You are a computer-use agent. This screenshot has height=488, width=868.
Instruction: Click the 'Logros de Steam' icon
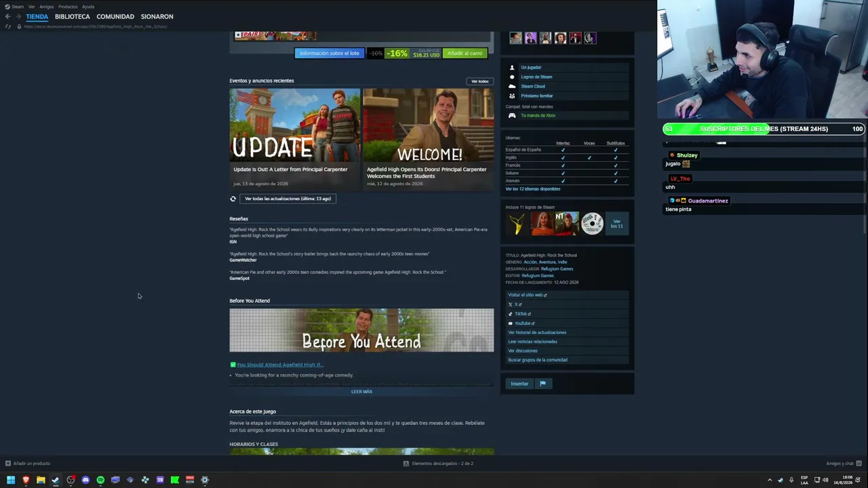coord(512,77)
